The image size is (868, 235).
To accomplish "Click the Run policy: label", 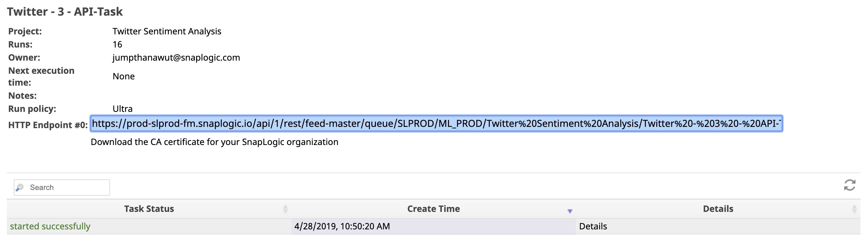I will 32,109.
